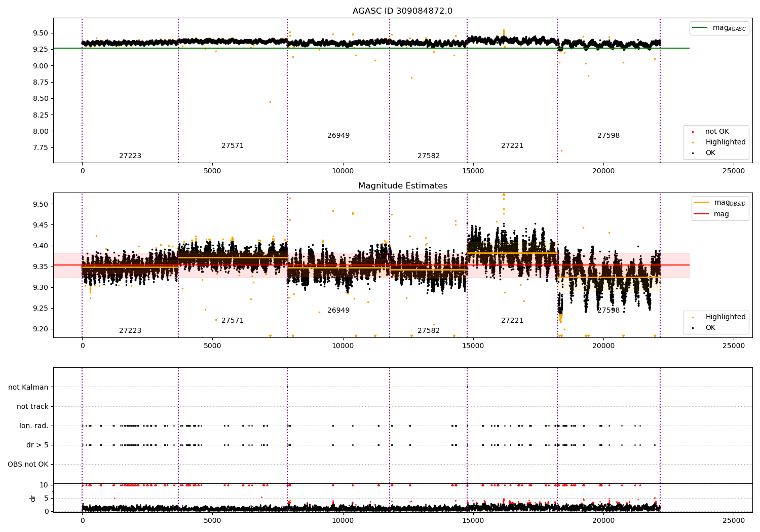Click dr axis tick label 10
This screenshot has width=760, height=532.
tap(44, 485)
